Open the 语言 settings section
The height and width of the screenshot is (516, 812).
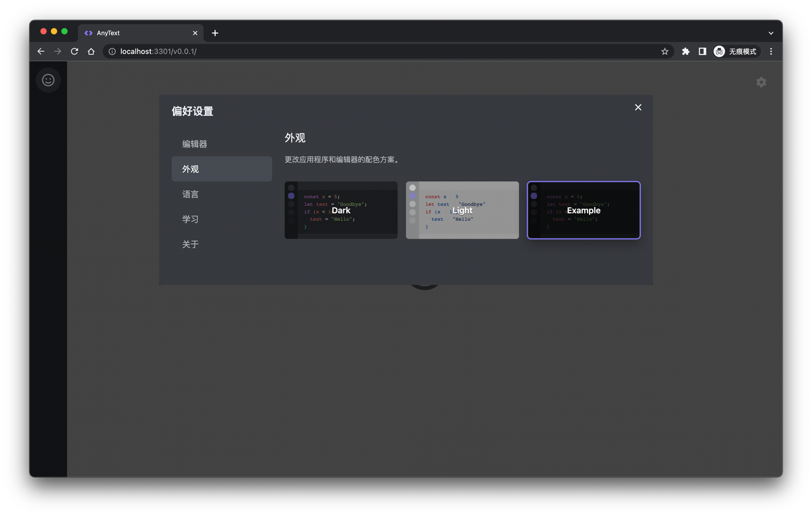tap(222, 194)
